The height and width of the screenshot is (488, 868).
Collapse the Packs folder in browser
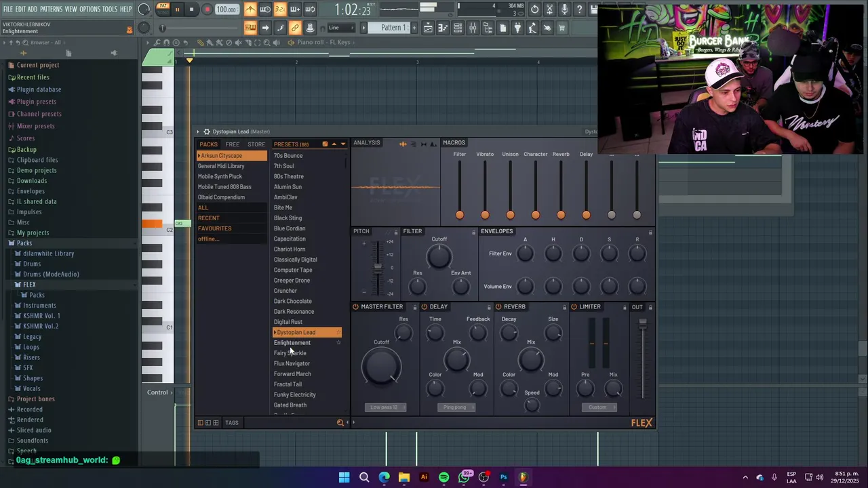click(24, 243)
